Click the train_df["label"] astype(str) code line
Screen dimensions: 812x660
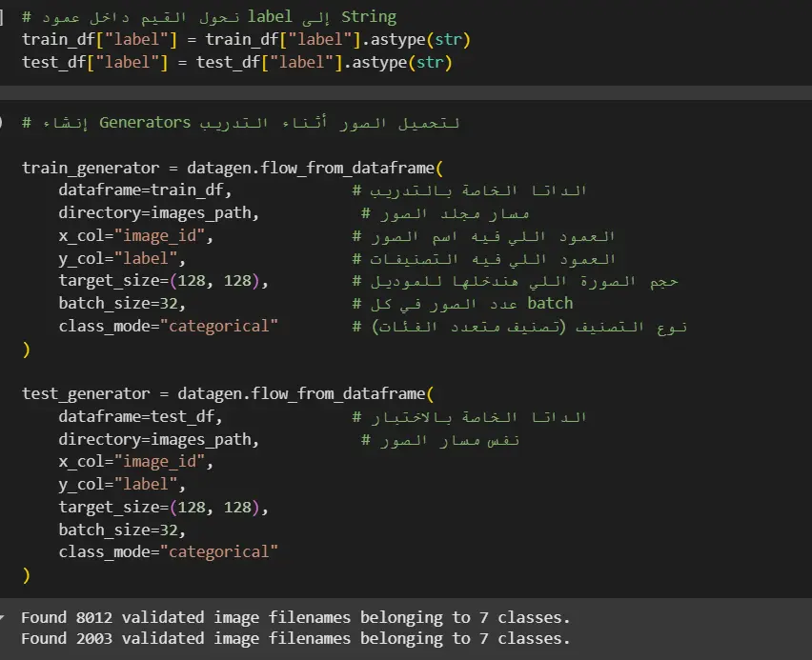pos(246,40)
